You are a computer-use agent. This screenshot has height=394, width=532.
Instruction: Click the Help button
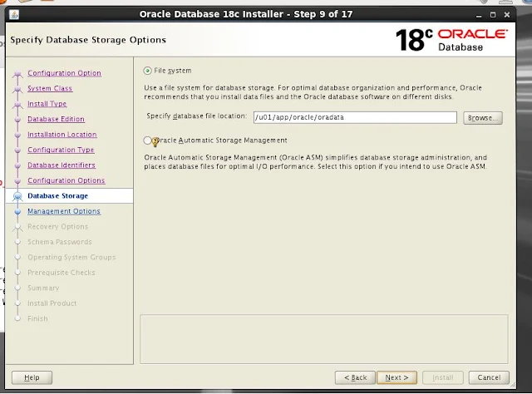(x=32, y=377)
